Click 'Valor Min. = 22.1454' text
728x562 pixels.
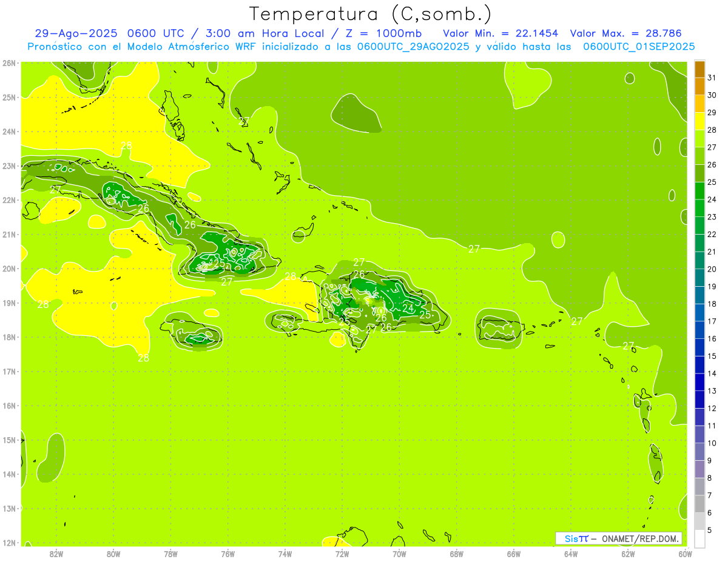[500, 33]
